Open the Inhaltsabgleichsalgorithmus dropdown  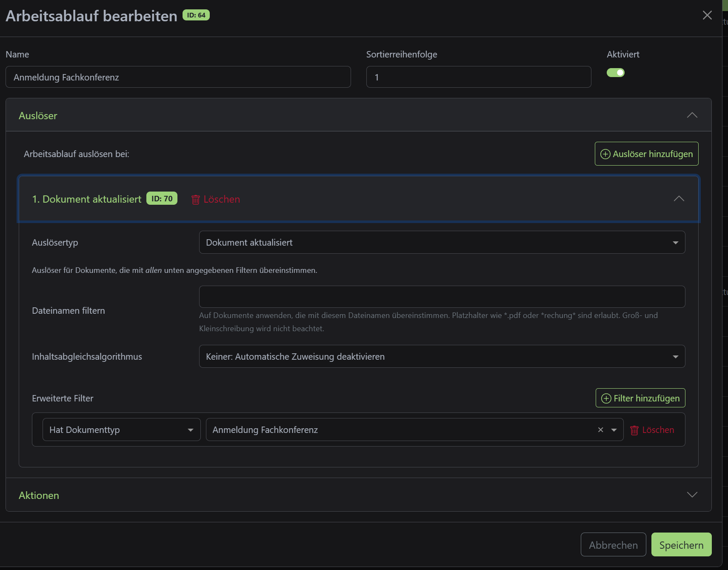coord(442,356)
